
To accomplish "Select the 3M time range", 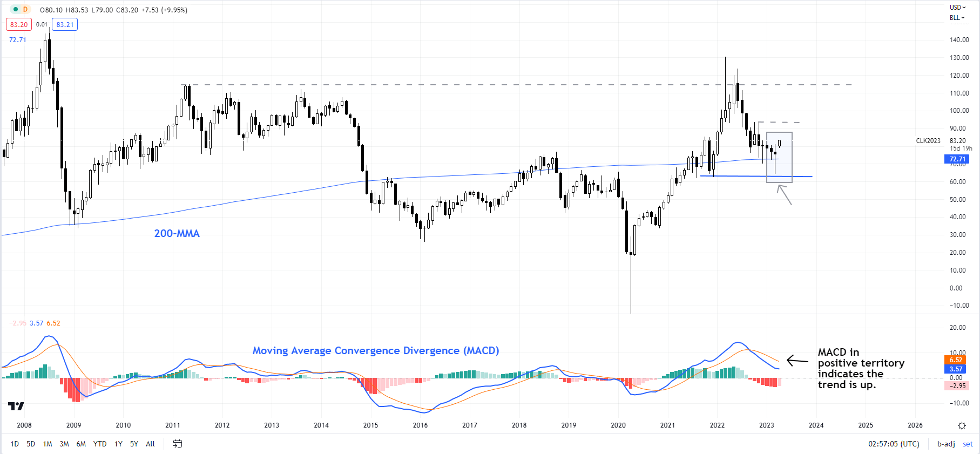I will pyautogui.click(x=64, y=444).
